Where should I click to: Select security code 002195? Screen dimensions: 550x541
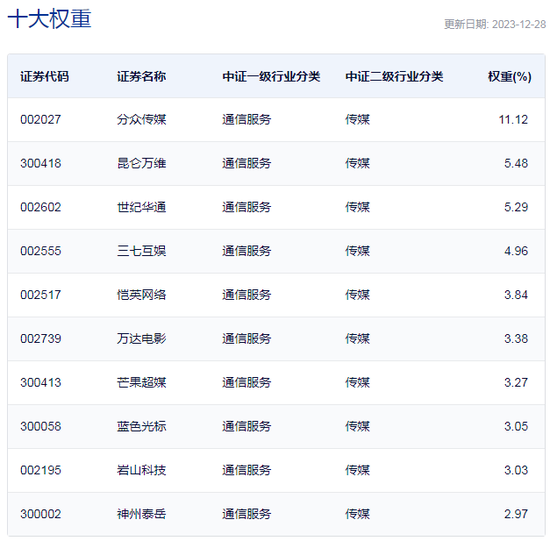click(41, 470)
